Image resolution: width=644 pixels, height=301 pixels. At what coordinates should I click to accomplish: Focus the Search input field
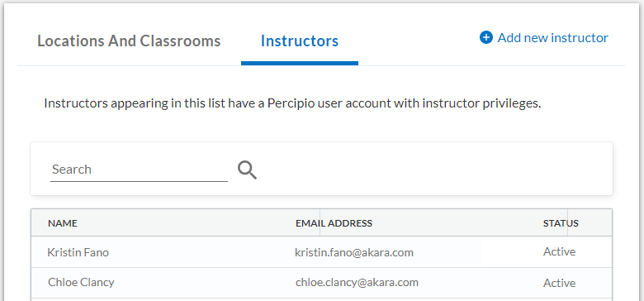tap(139, 170)
